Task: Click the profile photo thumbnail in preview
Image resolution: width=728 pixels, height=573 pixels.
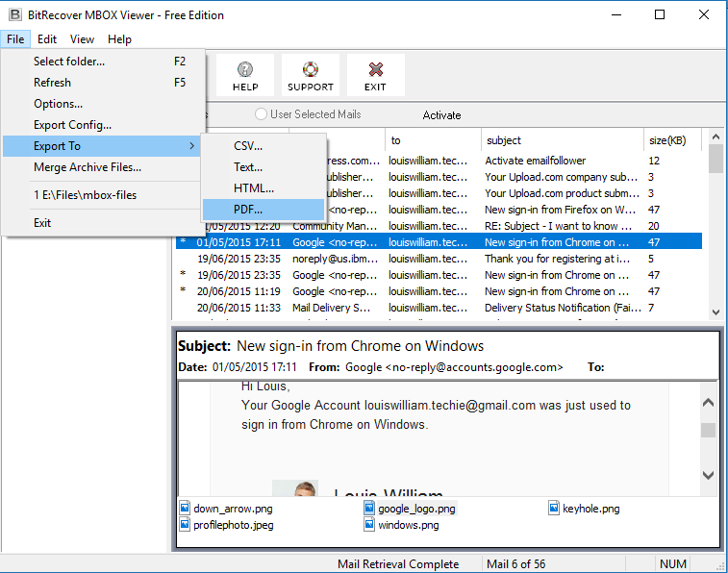Action: coord(295,488)
